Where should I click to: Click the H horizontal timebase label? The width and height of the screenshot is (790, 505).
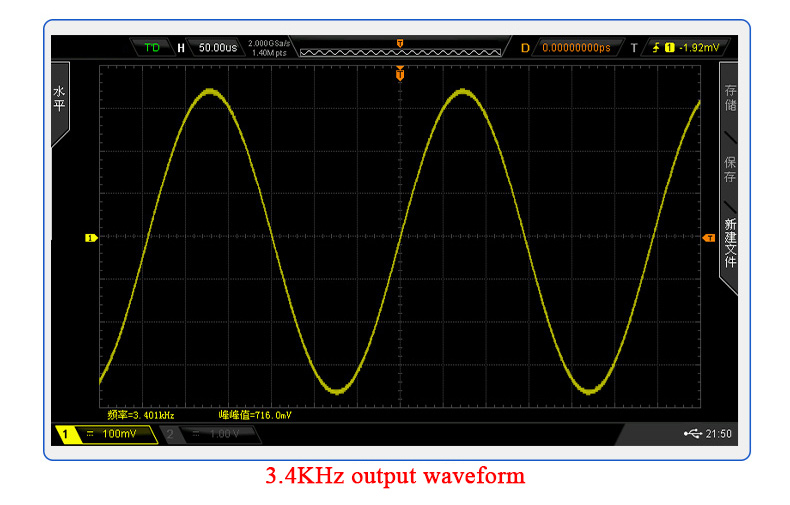181,47
